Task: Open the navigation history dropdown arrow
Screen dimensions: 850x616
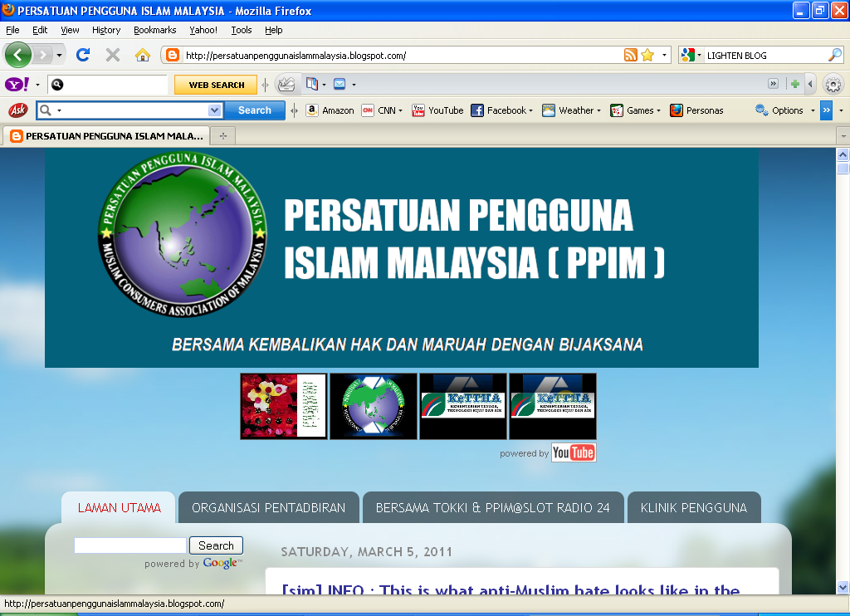Action: [x=59, y=55]
